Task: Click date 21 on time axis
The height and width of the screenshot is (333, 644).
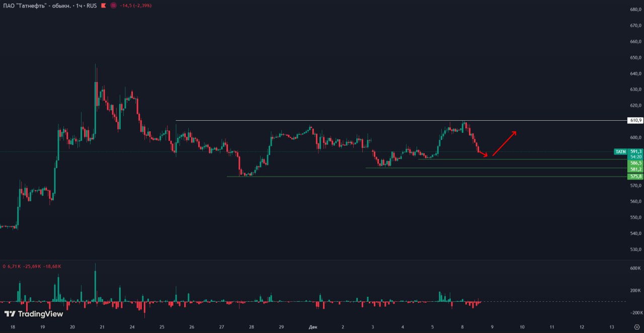Action: tap(102, 327)
